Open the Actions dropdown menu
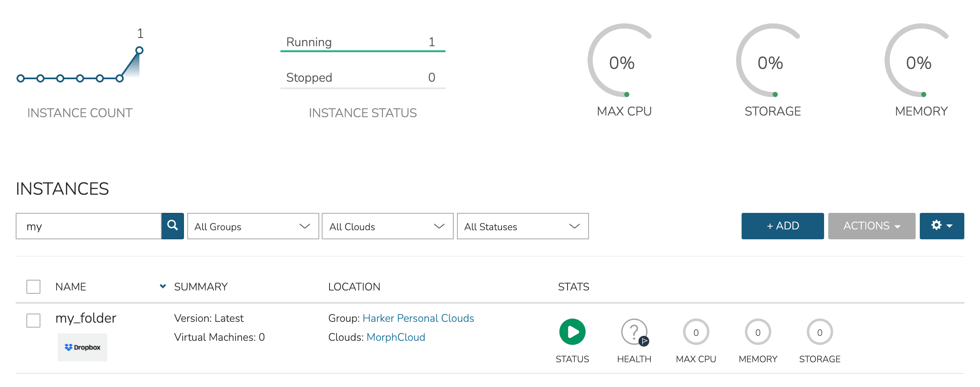Image resolution: width=980 pixels, height=387 pixels. point(872,226)
